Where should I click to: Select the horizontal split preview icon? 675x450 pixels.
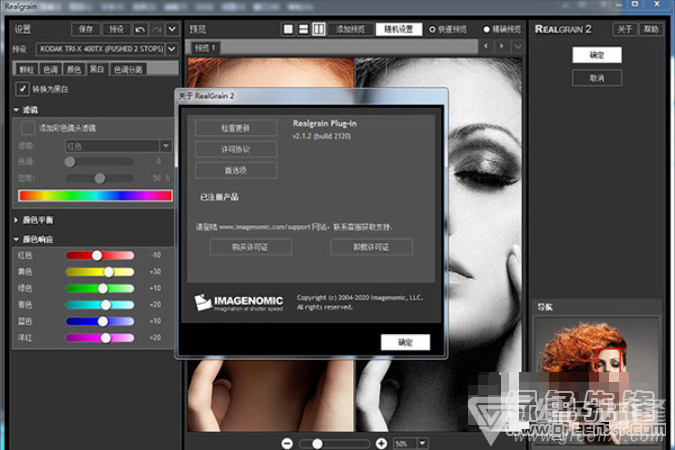303,29
